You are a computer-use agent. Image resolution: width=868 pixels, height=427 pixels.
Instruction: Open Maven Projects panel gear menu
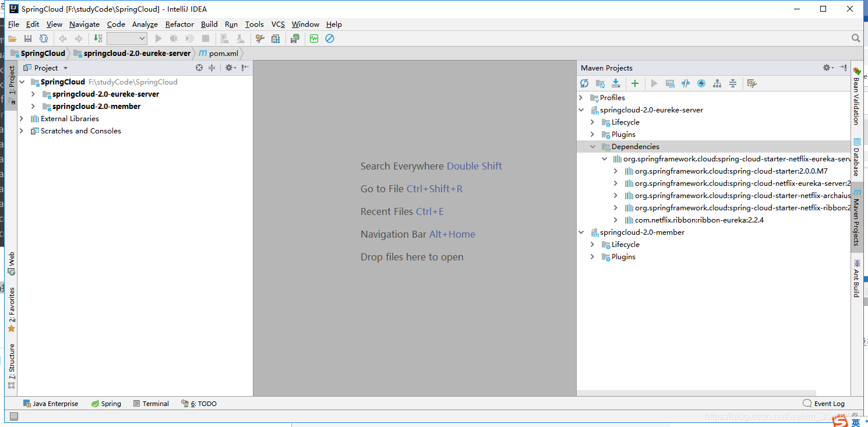[x=828, y=68]
